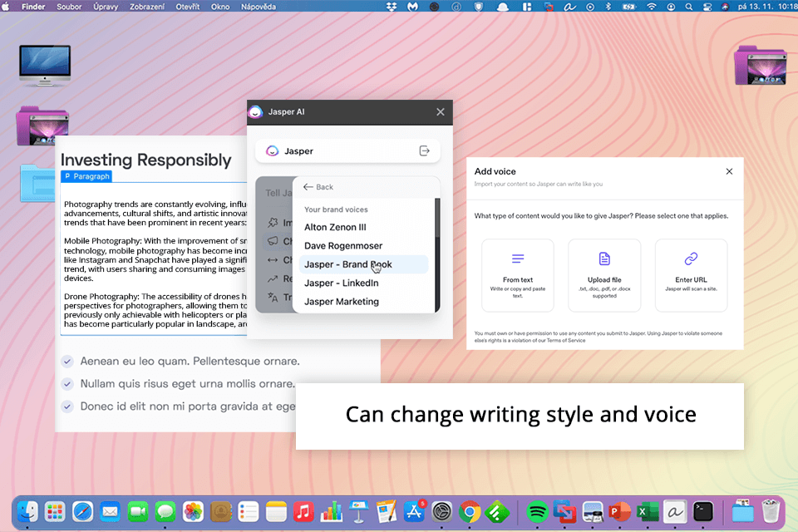Choose the Jasper - Brand Book voice
The height and width of the screenshot is (532, 798).
coord(363,264)
